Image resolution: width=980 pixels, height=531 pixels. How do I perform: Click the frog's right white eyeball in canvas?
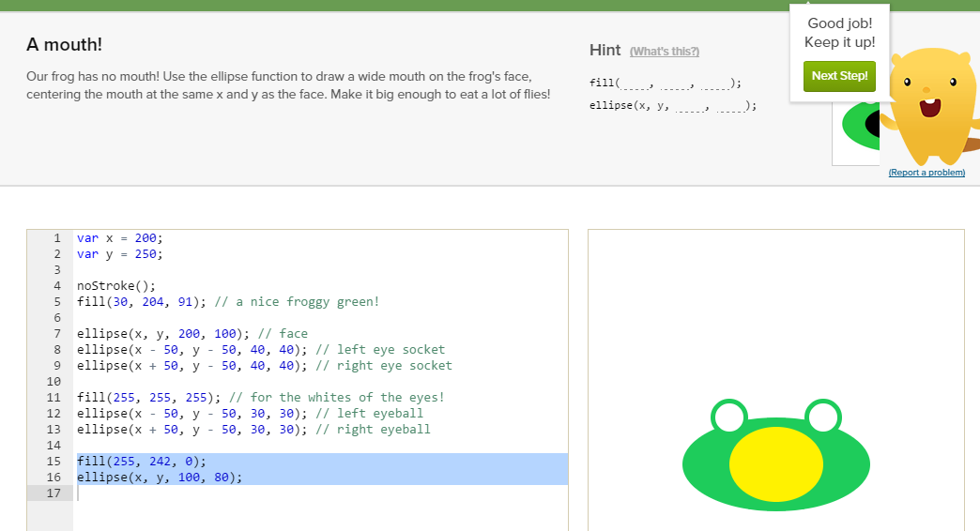click(x=823, y=417)
